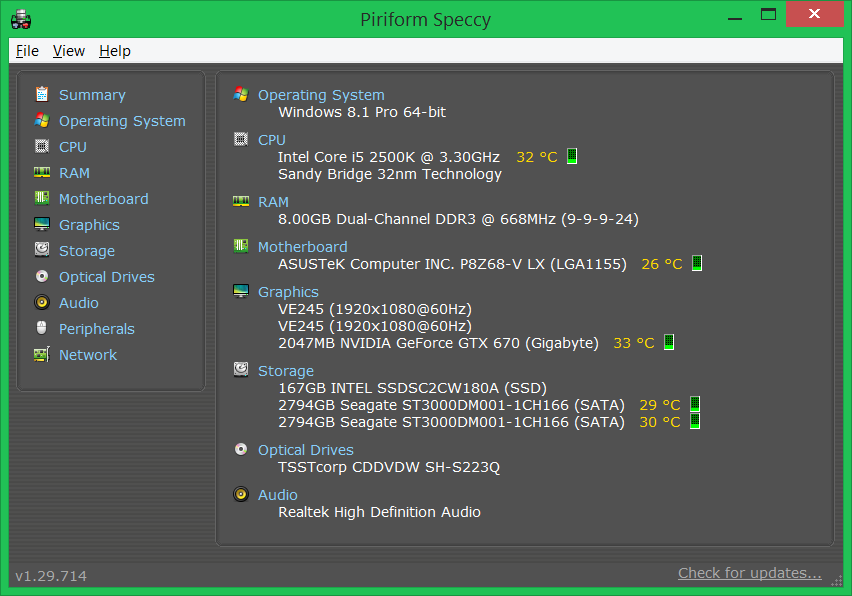
Task: Click the Optical Drives disc icon in summary panel
Action: (x=241, y=449)
